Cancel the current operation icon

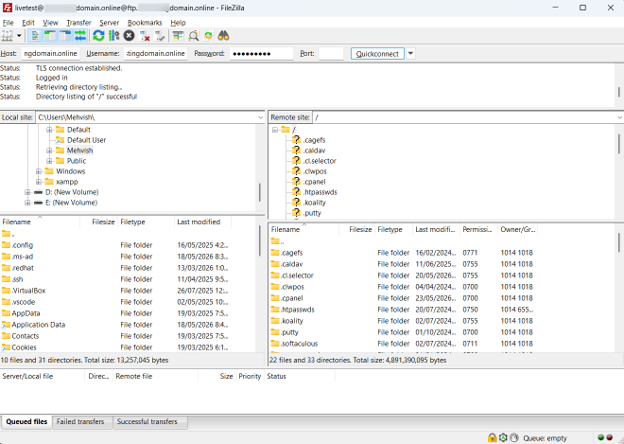click(129, 36)
